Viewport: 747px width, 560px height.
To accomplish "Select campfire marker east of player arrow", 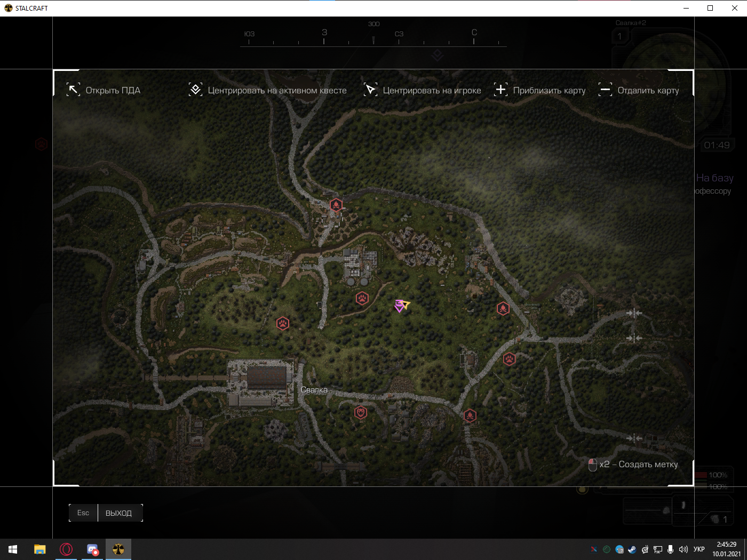I will click(503, 308).
